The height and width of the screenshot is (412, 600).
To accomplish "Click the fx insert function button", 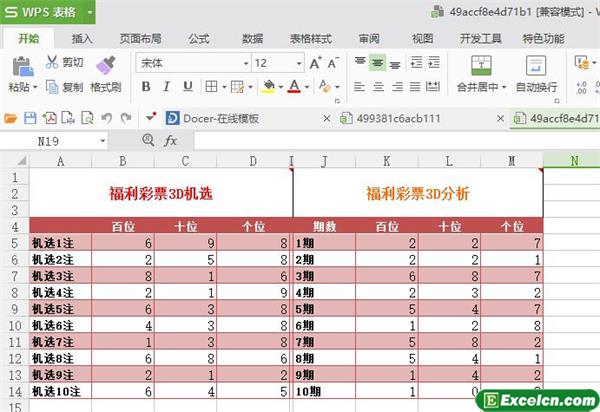I will pyautogui.click(x=171, y=141).
